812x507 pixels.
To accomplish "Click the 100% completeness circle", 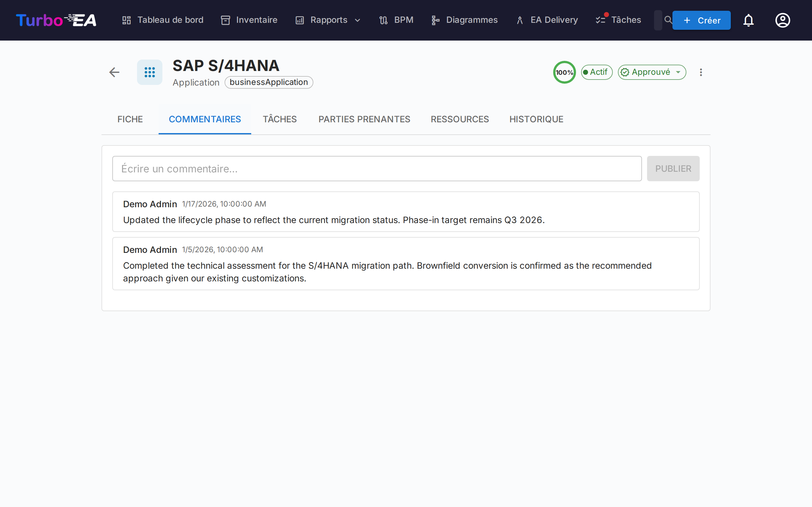I will click(x=564, y=72).
